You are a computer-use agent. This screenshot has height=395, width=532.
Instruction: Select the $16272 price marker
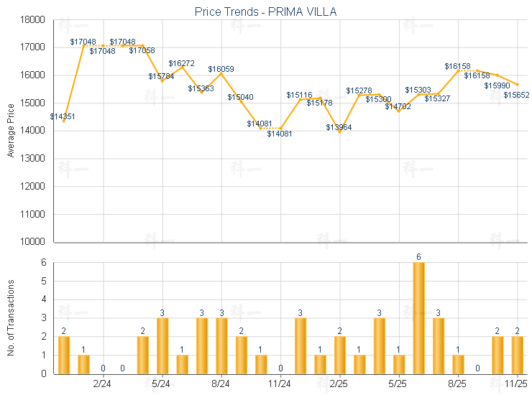pyautogui.click(x=182, y=67)
